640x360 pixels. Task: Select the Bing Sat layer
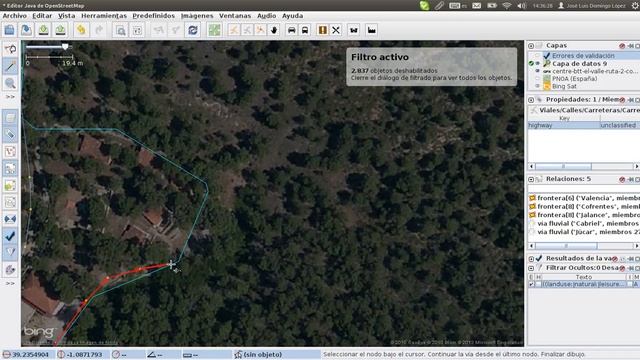(564, 86)
